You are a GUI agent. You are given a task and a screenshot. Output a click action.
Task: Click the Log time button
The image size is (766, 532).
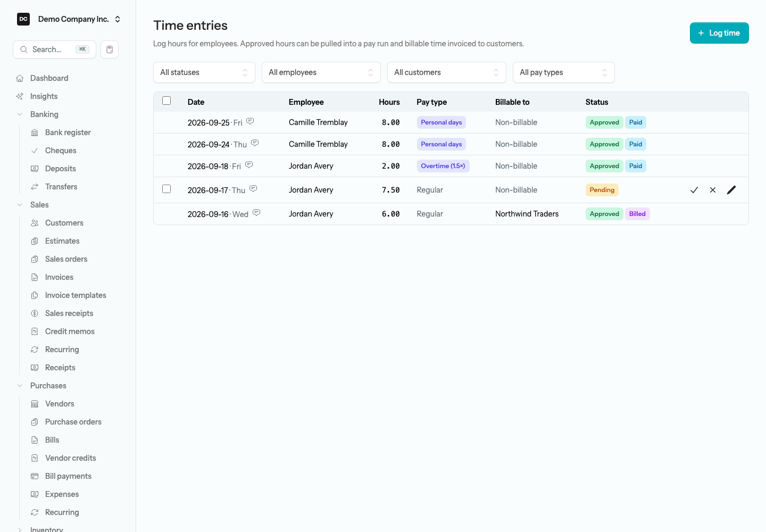719,33
